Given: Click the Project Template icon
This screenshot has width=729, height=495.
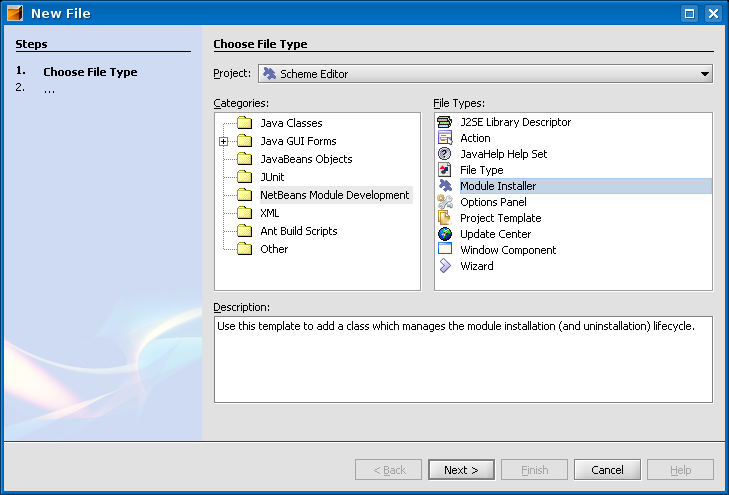Looking at the screenshot, I should click(444, 218).
